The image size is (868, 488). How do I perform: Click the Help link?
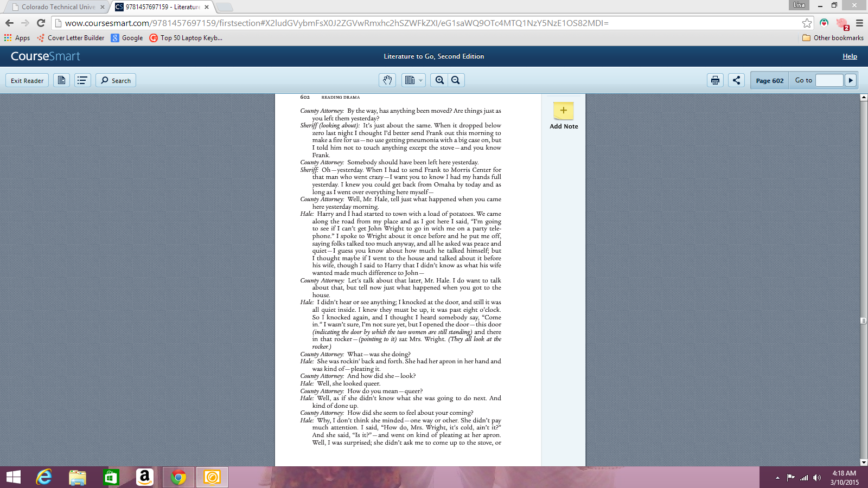(850, 56)
